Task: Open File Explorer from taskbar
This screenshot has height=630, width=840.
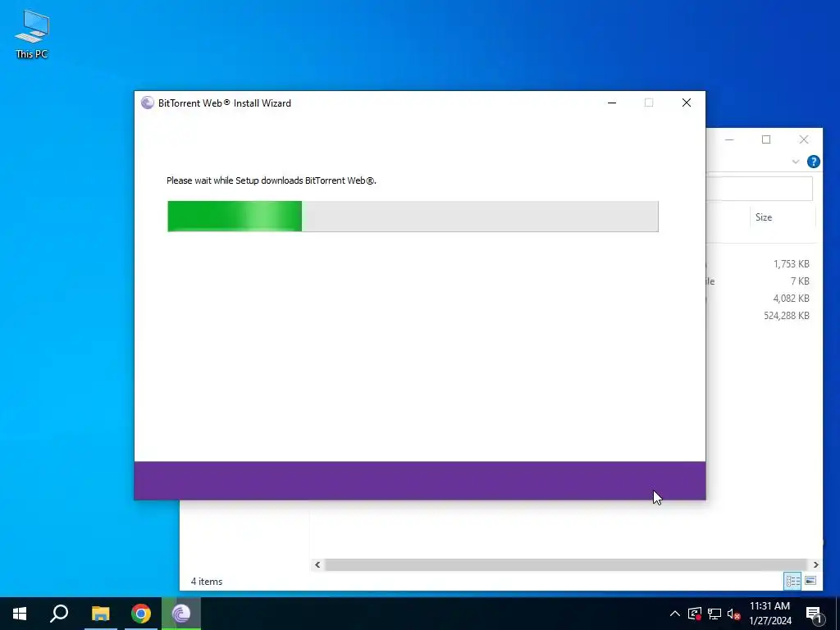Action: click(x=100, y=614)
